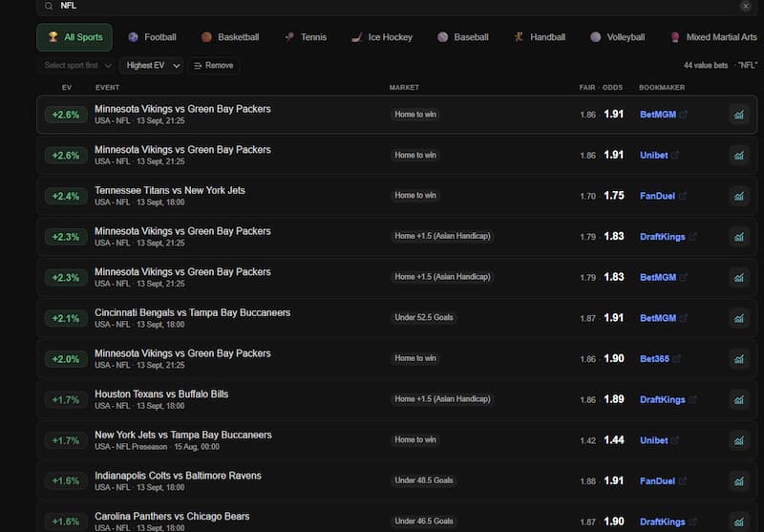764x532 pixels.
Task: Switch to the Basketball tab
Action: point(230,37)
